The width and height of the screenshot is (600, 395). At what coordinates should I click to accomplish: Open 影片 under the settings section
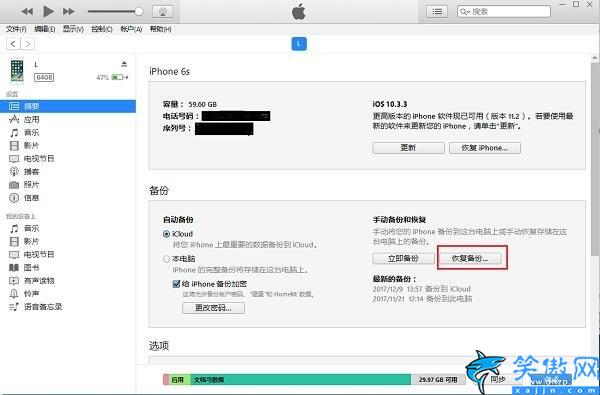point(31,145)
